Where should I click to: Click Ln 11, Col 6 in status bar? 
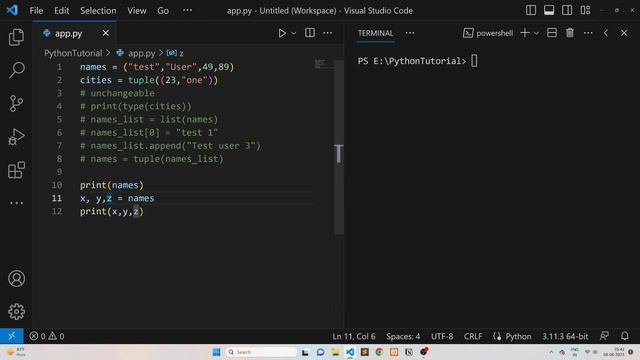[354, 336]
